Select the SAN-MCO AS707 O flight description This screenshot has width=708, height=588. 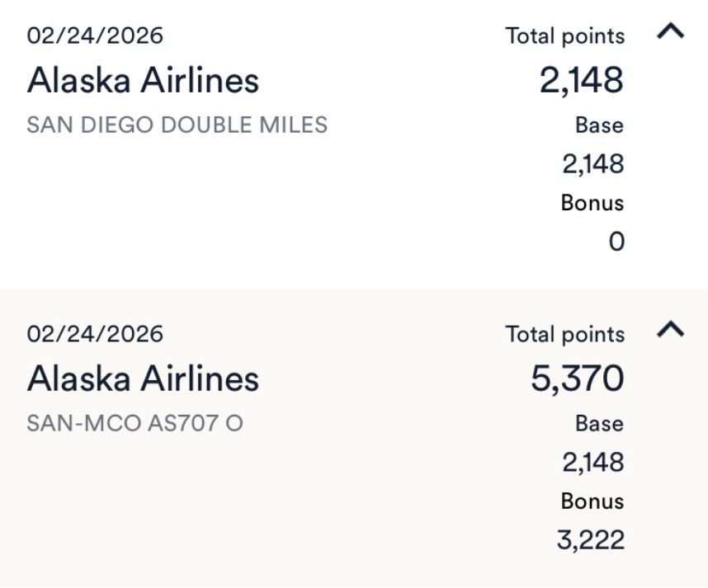click(x=135, y=423)
